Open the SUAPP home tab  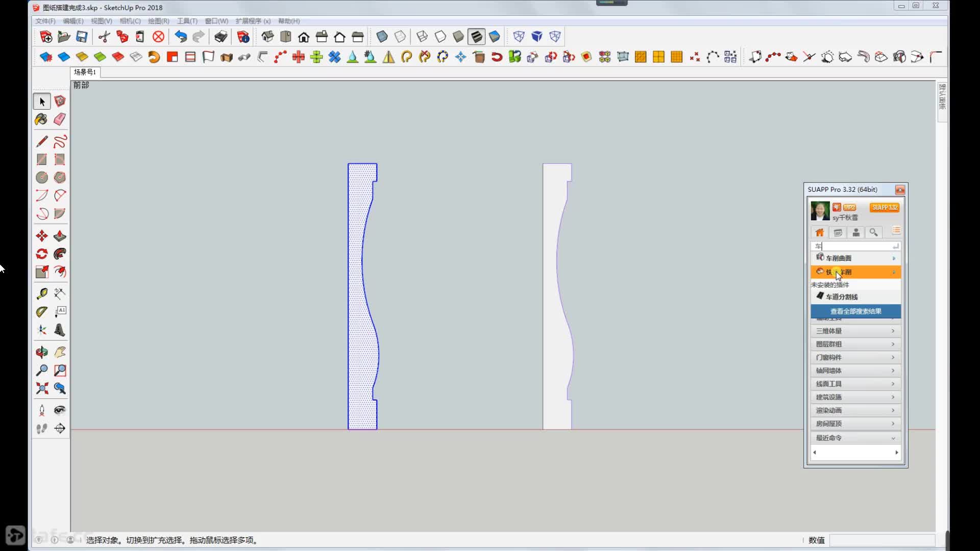click(x=820, y=233)
